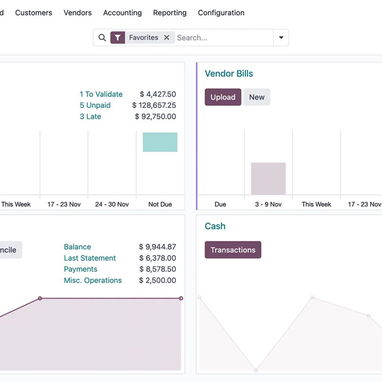This screenshot has height=382, width=382.
Task: Click the $ 4,427.50 amount
Action: (x=158, y=94)
